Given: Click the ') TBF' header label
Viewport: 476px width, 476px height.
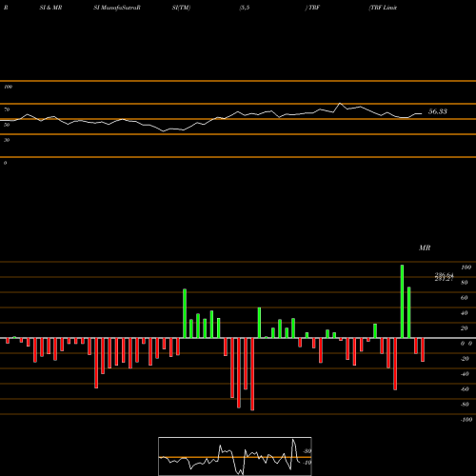Looking at the screenshot, I should coord(312,8).
